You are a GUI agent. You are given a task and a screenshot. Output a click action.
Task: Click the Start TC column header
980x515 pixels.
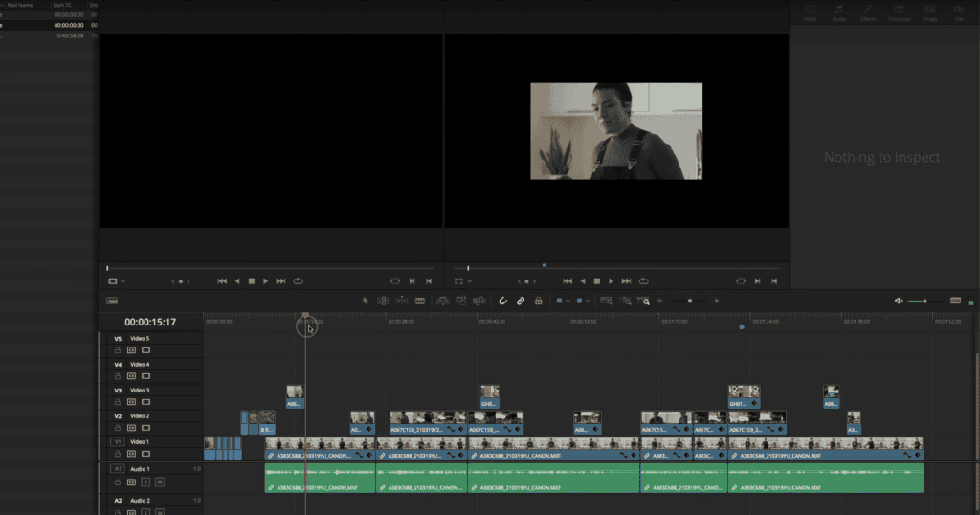point(62,5)
